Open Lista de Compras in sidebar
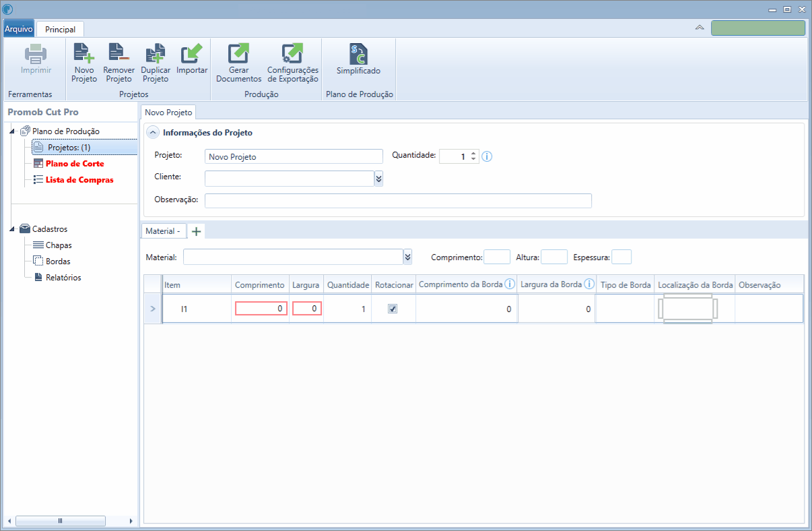Viewport: 812px width, 531px height. point(79,180)
